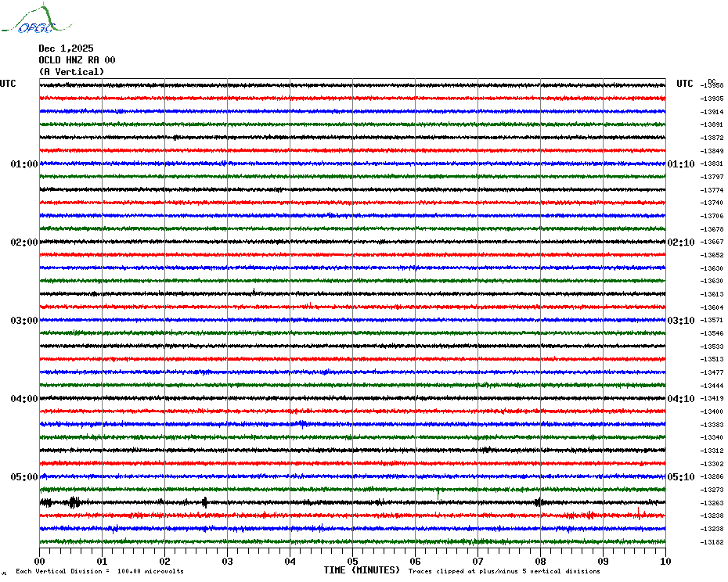The image size is (728, 582).
Task: Click the "05" minute axis label
Action: [352, 562]
